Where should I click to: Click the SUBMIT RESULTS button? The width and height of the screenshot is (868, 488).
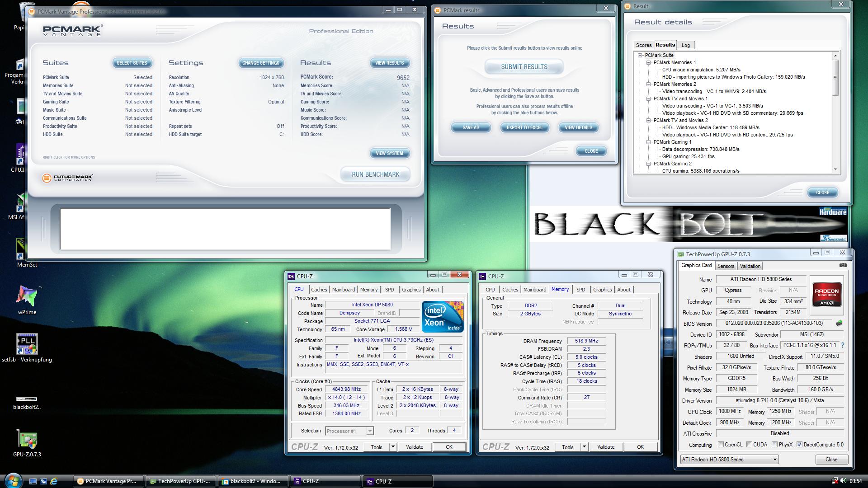pos(524,67)
